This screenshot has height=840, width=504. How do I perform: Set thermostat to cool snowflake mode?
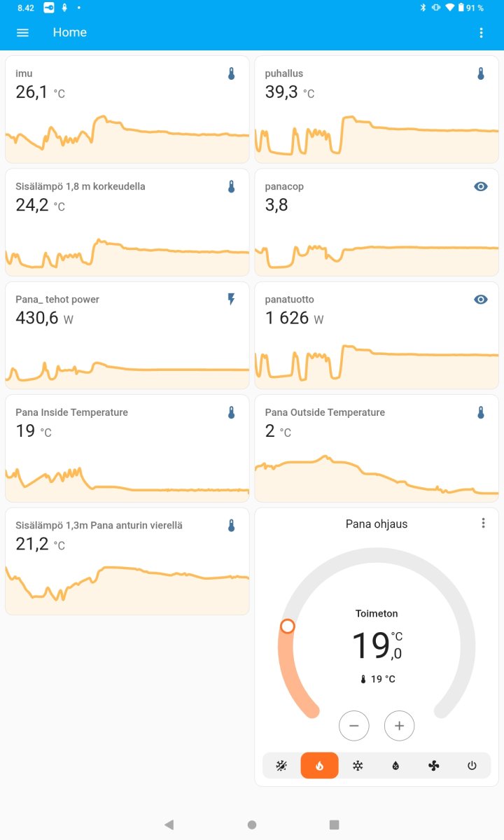(358, 766)
